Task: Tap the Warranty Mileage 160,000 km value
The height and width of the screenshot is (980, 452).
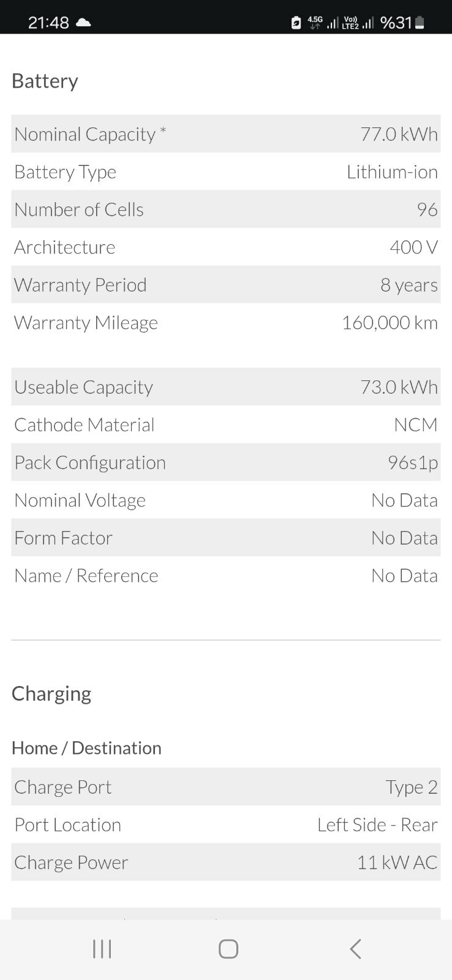Action: pos(390,323)
